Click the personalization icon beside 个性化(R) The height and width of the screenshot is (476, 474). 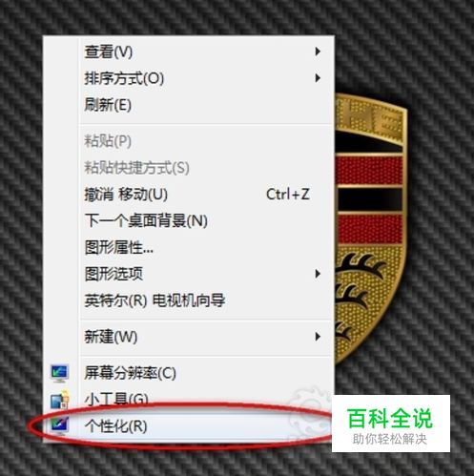point(59,425)
